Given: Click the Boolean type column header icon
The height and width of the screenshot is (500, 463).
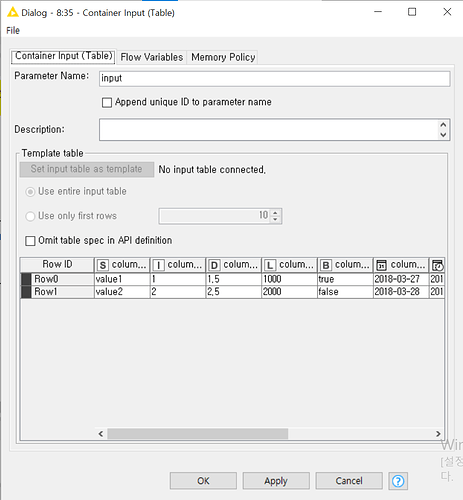Looking at the screenshot, I should [x=326, y=265].
